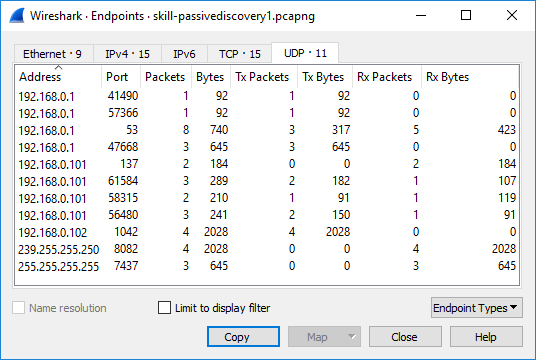
Task: Select the row with port 47668
Action: pos(267,147)
